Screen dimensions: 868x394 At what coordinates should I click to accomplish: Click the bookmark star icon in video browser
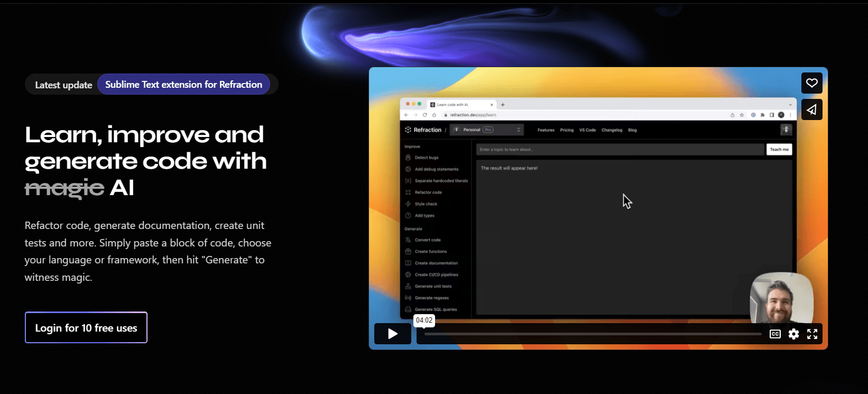pos(742,115)
